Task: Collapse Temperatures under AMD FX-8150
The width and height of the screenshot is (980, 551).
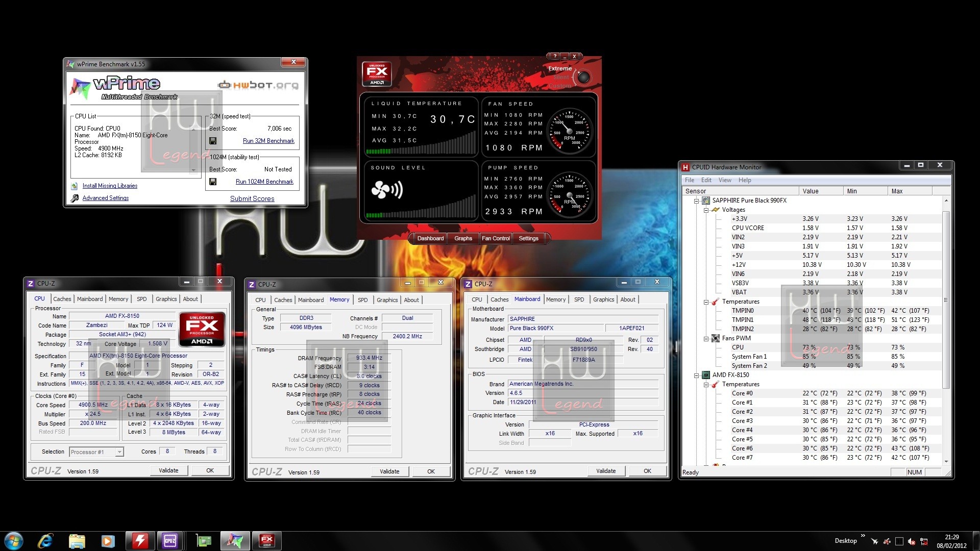Action: point(706,385)
